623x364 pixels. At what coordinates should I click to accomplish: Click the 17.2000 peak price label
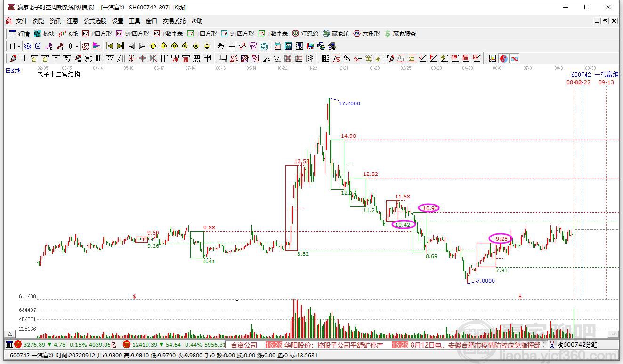[x=349, y=103]
